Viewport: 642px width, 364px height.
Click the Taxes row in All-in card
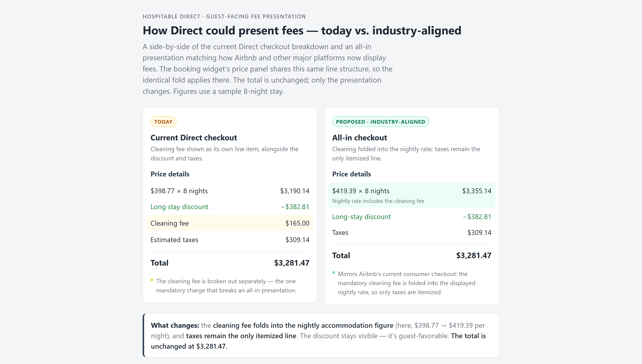(411, 233)
